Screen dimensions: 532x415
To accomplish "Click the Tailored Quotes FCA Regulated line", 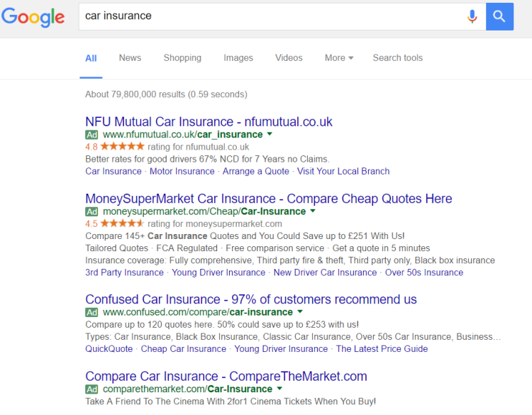I will 257,248.
